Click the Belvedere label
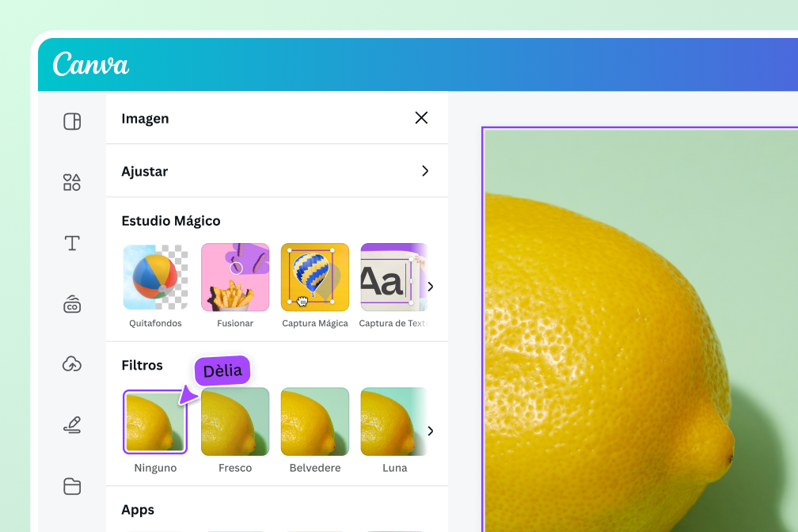 point(315,468)
